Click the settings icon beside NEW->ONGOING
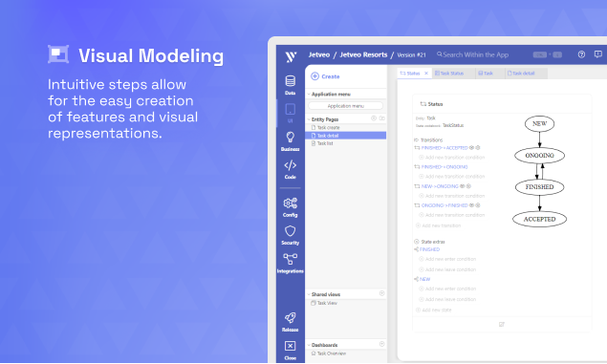Screen dimensions: 607x364 click(468, 186)
